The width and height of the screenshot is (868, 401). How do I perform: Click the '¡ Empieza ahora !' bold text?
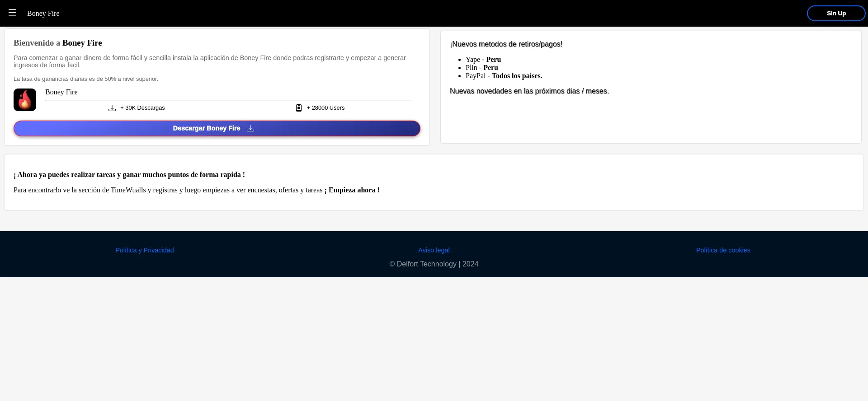point(352,190)
